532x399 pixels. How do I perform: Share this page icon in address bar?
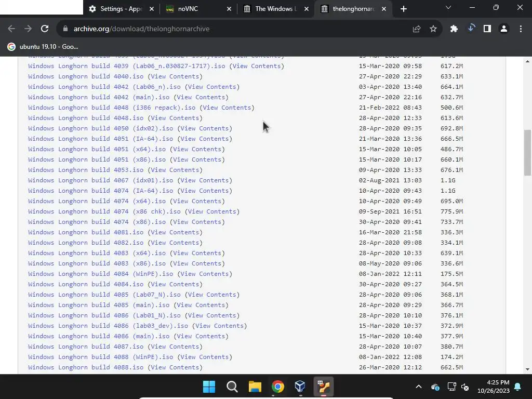[x=417, y=29]
